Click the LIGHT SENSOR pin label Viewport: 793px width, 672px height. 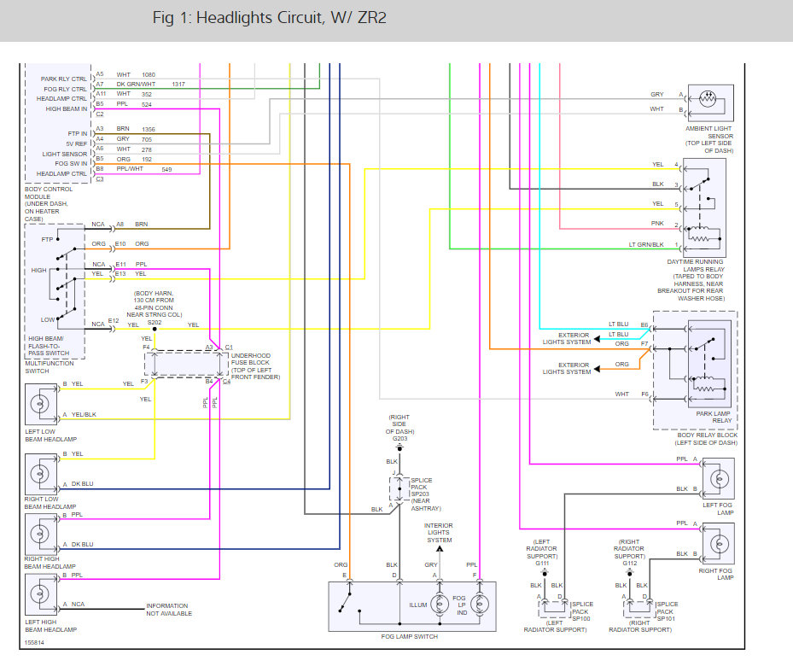(x=65, y=154)
